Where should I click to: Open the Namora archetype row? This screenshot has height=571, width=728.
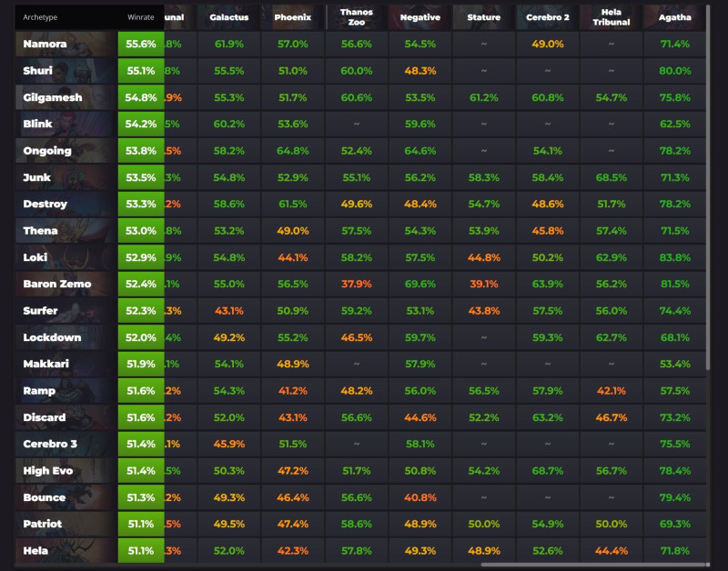click(66, 44)
